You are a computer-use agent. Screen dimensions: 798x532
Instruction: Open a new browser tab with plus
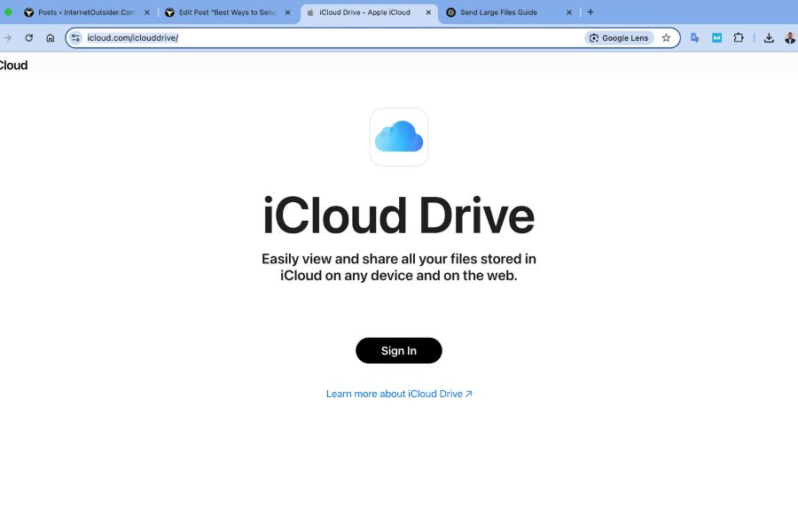[591, 12]
